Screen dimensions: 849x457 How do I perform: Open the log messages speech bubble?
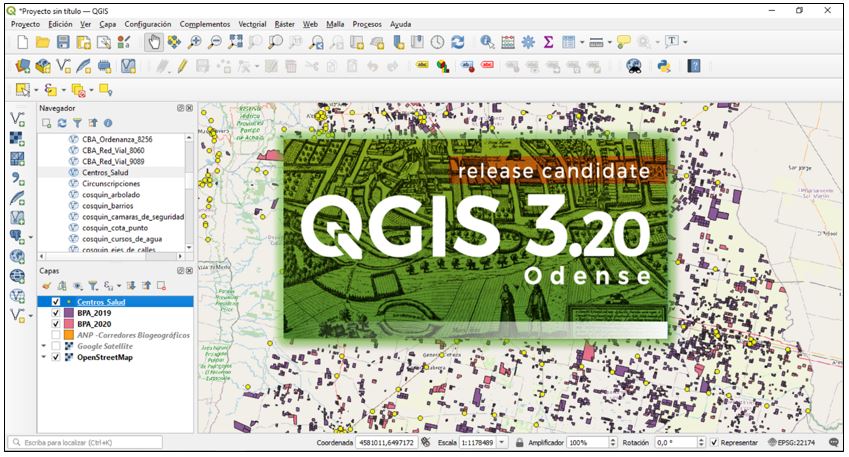[834, 443]
